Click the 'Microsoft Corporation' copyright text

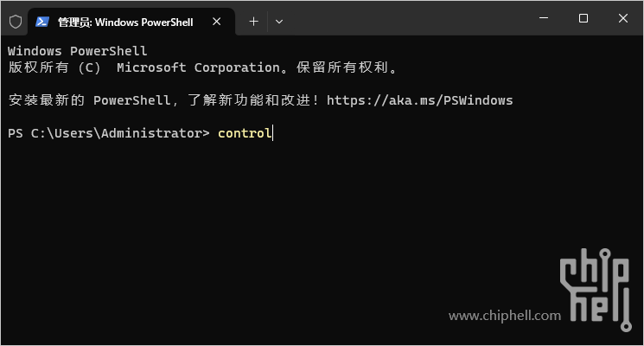point(198,67)
